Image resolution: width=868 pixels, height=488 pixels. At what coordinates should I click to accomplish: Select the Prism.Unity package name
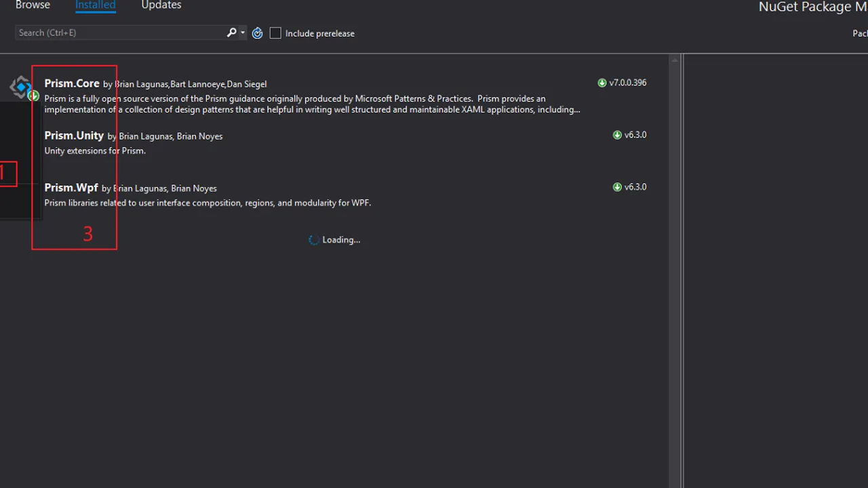pyautogui.click(x=74, y=136)
